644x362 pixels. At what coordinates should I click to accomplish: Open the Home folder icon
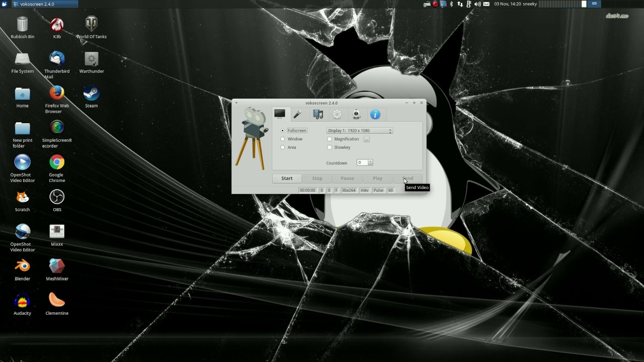pos(22,97)
